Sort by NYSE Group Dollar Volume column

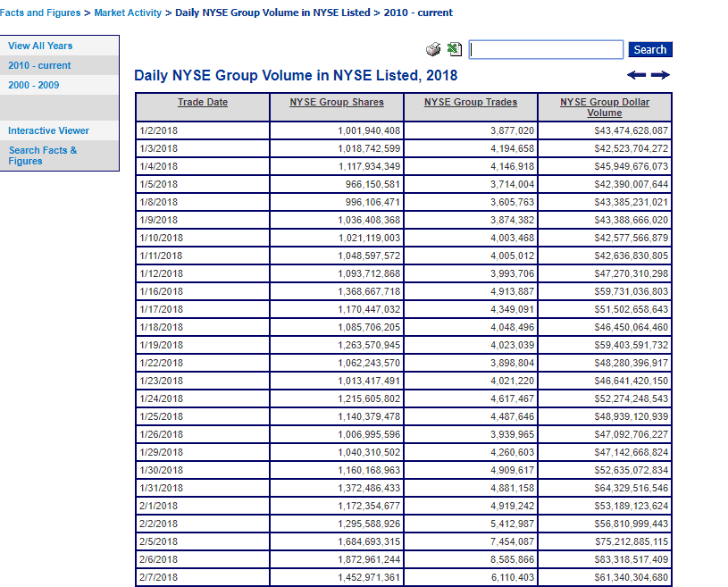tap(605, 107)
